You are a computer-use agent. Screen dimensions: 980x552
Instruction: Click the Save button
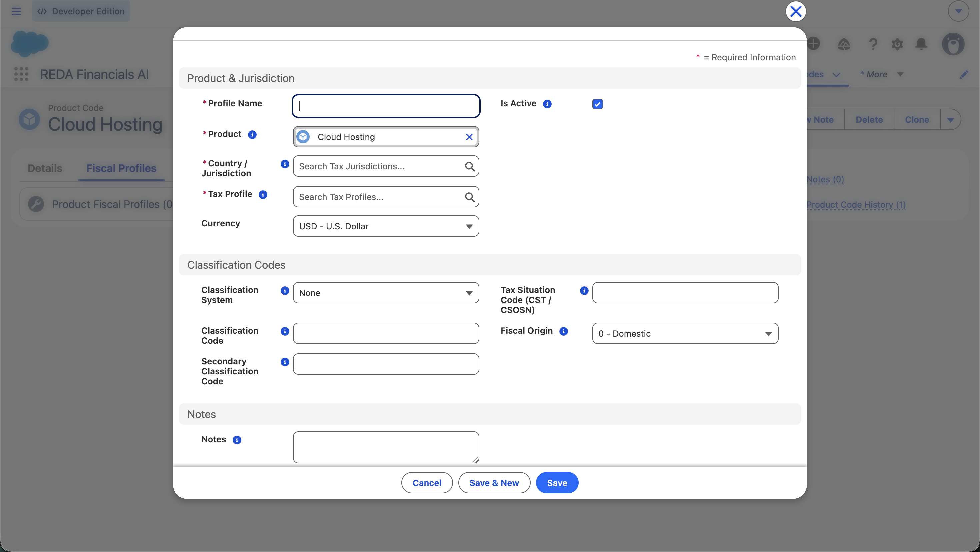pos(557,483)
